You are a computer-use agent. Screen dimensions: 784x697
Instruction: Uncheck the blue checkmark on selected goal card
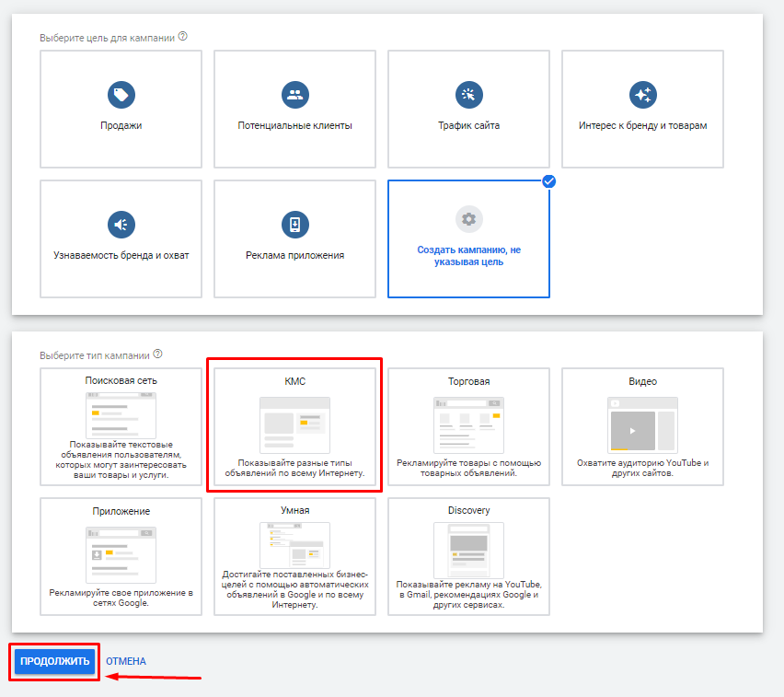pyautogui.click(x=549, y=181)
